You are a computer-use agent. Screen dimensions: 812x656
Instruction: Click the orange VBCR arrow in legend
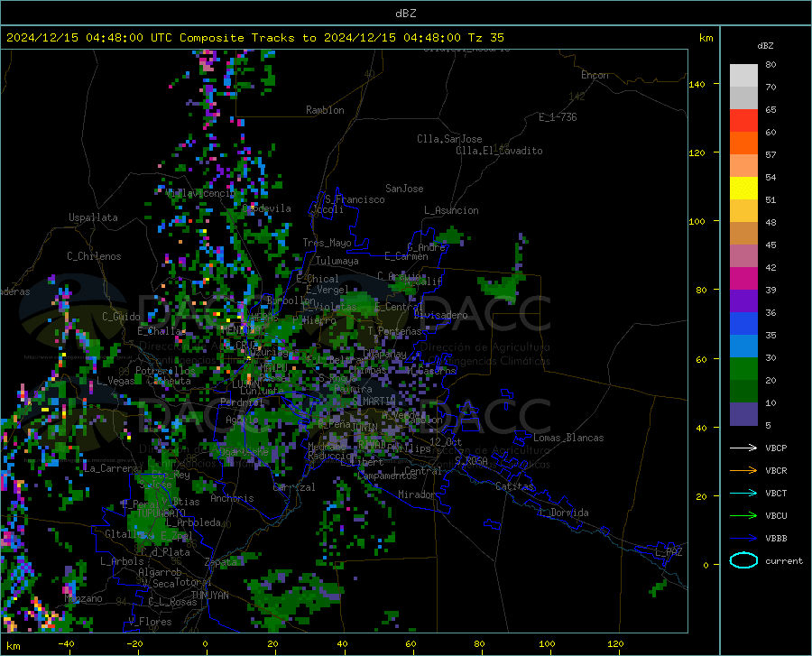pyautogui.click(x=743, y=471)
